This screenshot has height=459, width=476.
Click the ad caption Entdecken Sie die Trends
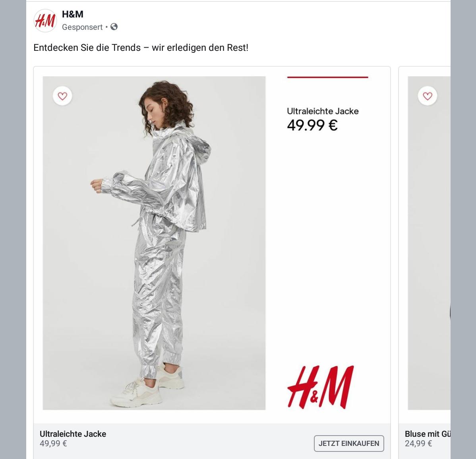pos(141,48)
